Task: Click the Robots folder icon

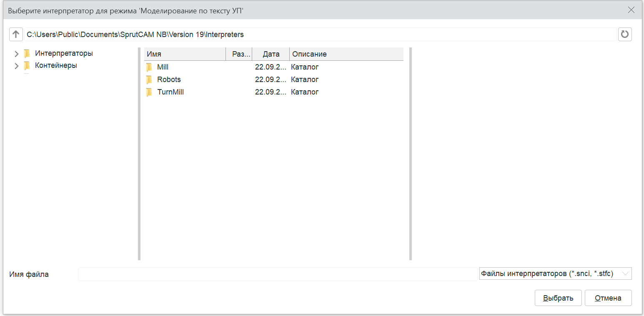Action: (149, 80)
